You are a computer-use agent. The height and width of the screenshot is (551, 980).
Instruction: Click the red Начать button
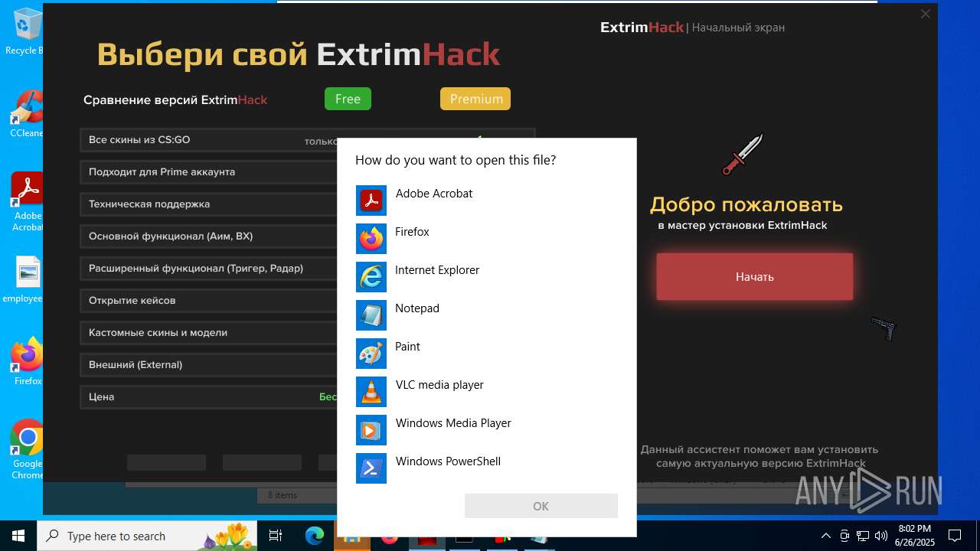[x=754, y=276]
